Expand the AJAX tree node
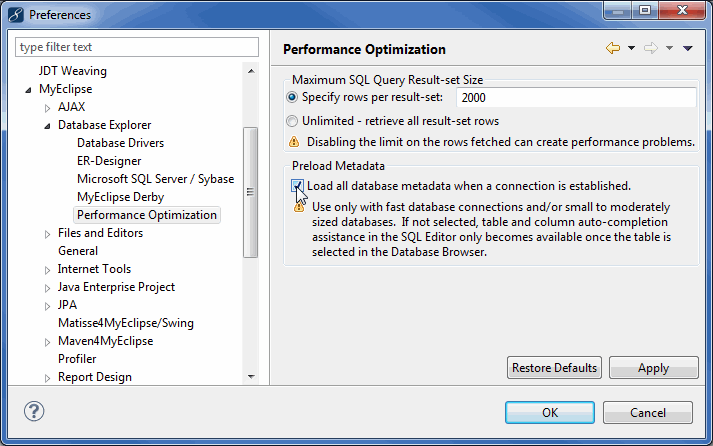 click(x=47, y=108)
